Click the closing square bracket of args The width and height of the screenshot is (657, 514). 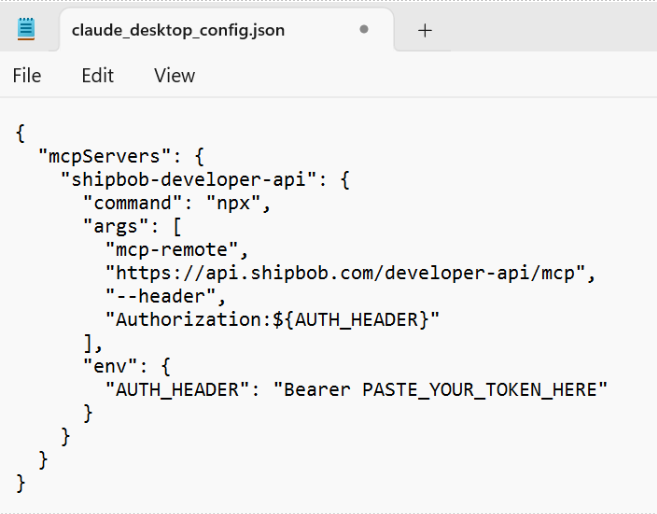click(88, 344)
